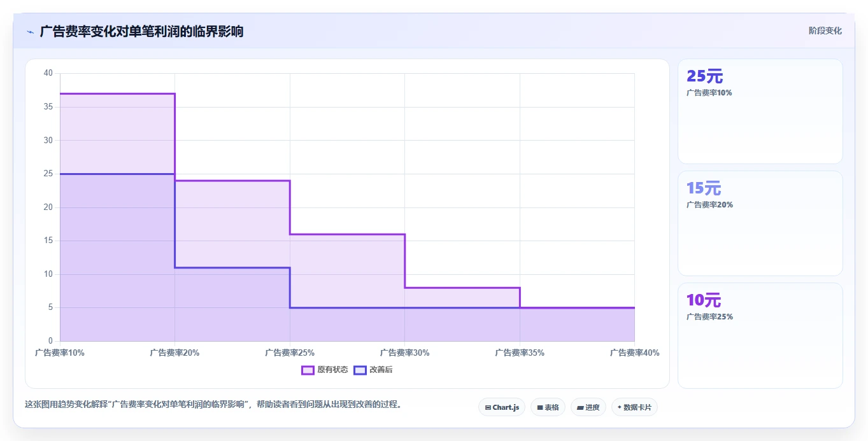868x441 pixels.
Task: Select the 25元 data card
Action: (760, 111)
